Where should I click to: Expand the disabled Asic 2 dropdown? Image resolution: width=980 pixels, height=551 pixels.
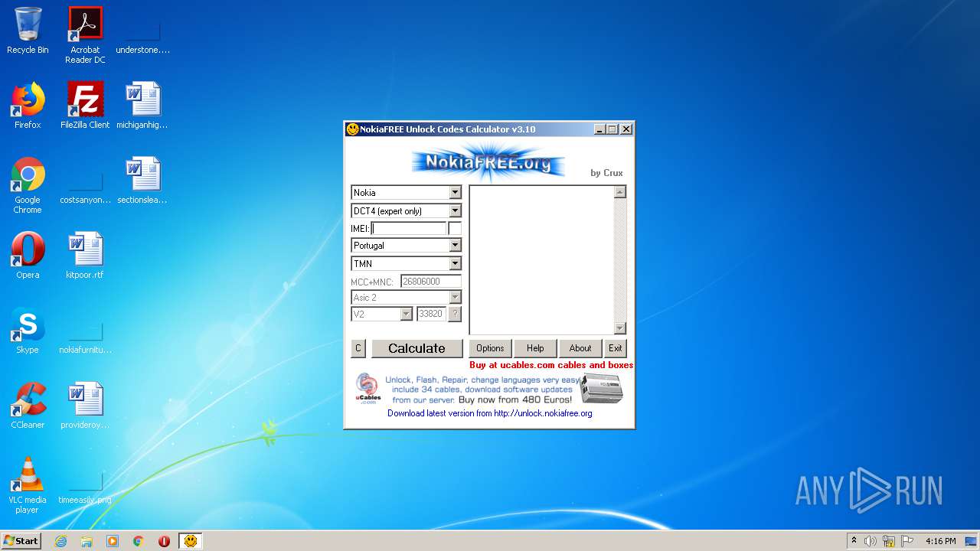[455, 298]
